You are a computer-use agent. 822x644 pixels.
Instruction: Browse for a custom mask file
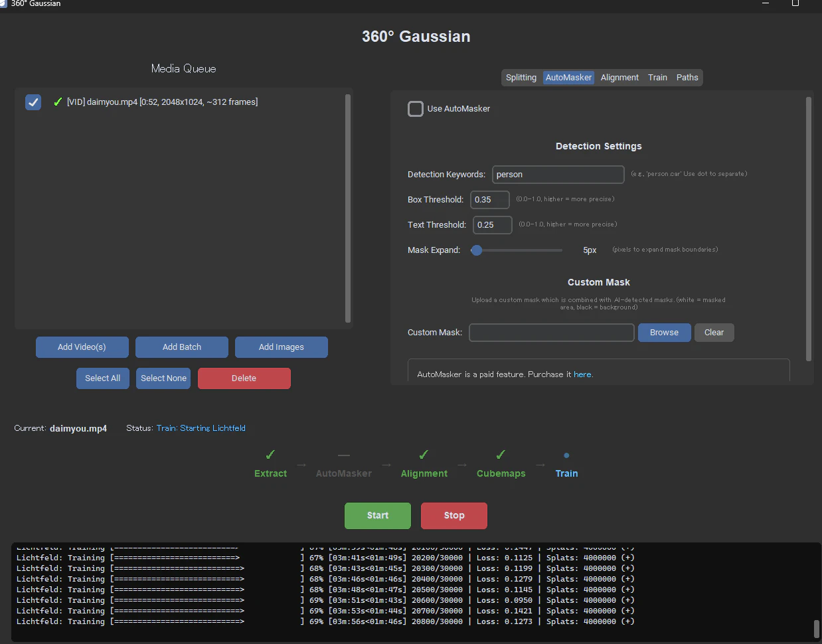pos(664,333)
